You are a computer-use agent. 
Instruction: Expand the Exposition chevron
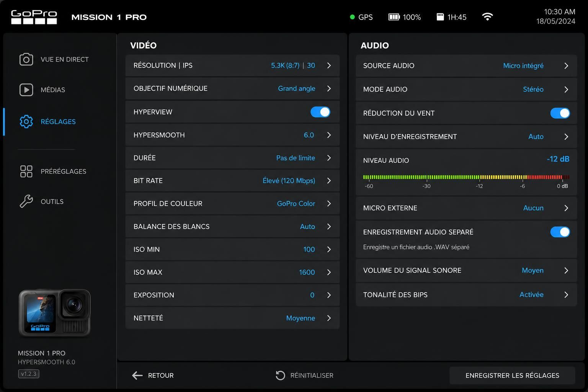click(329, 295)
